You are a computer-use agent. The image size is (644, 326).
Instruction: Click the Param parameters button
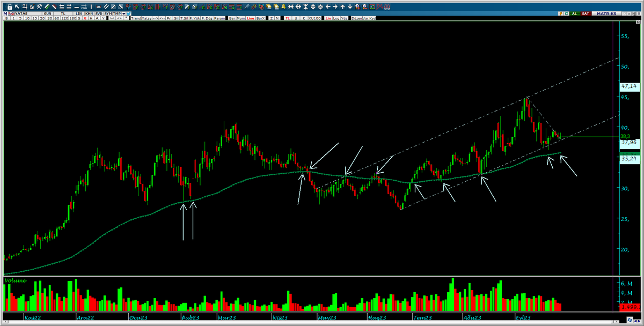pos(220,18)
